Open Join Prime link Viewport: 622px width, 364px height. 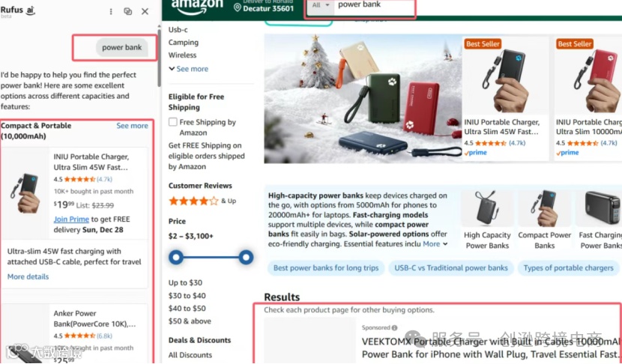[72, 219]
